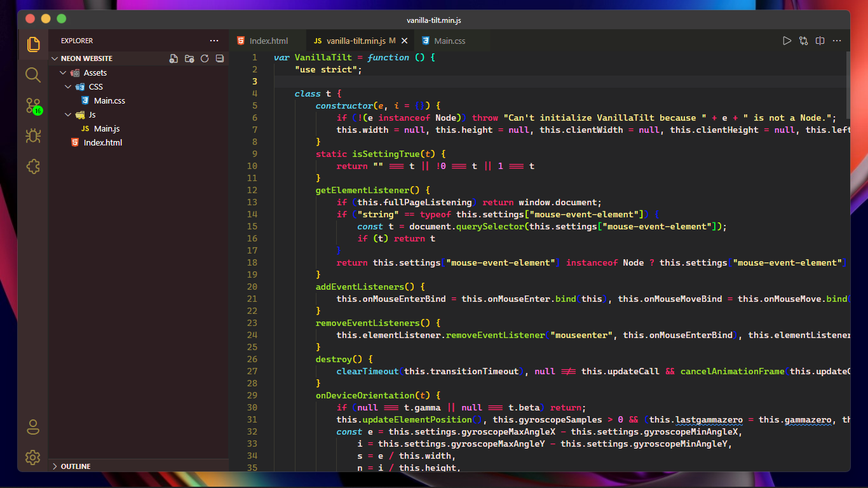Click the window title vanilla-tilt.min.js
Screen dimensions: 868x488
point(434,20)
